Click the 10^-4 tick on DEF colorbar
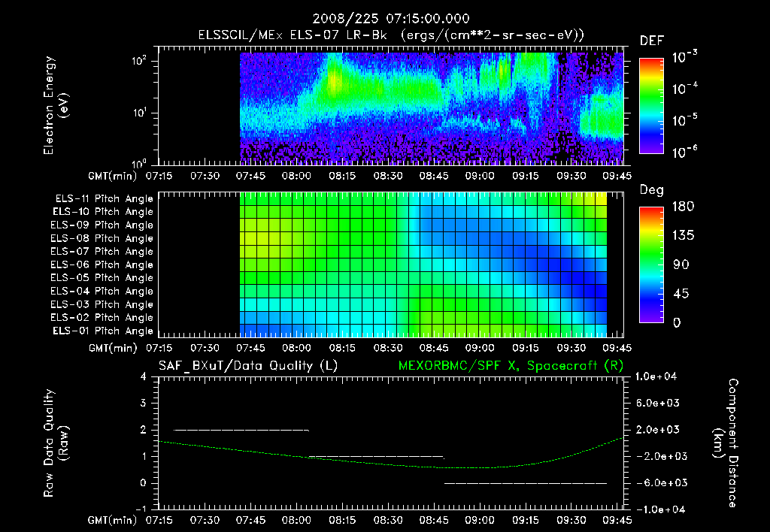The image size is (770, 532). point(685,89)
